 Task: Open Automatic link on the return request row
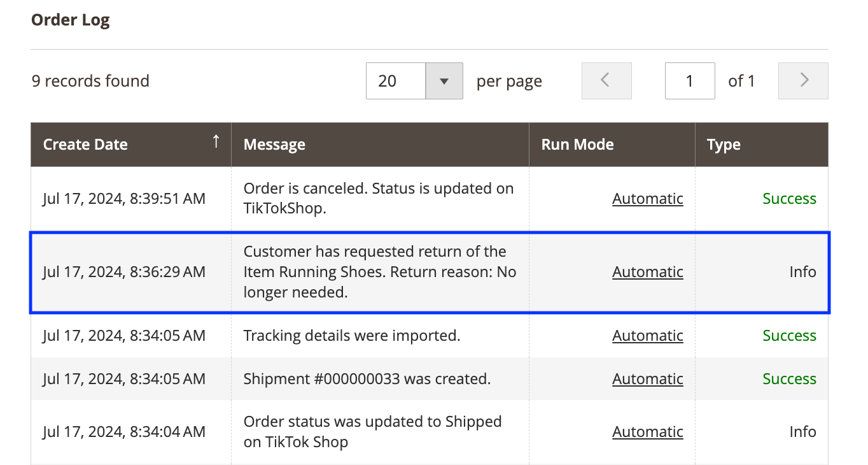pyautogui.click(x=647, y=271)
